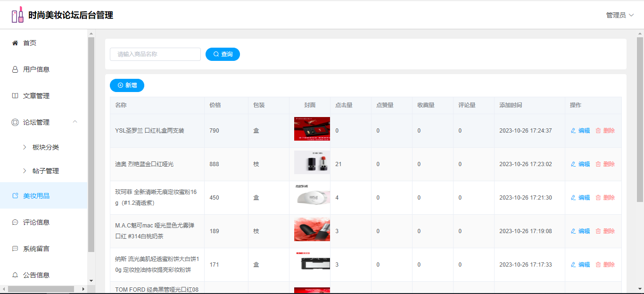
Task: Click the book icon beside 文章管理
Action: point(15,96)
